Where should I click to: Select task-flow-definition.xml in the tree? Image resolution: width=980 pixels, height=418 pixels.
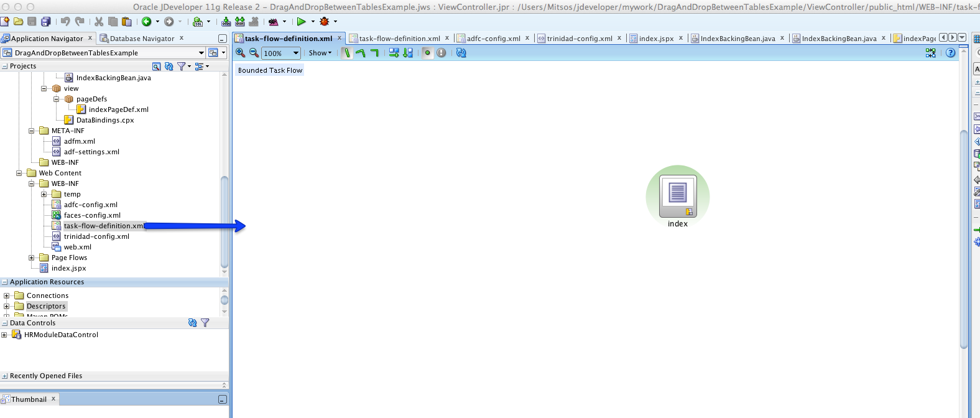coord(104,226)
